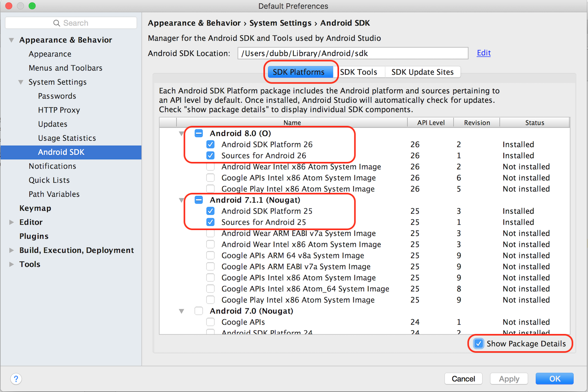Collapse the Android 8.0 (O) group

(181, 134)
